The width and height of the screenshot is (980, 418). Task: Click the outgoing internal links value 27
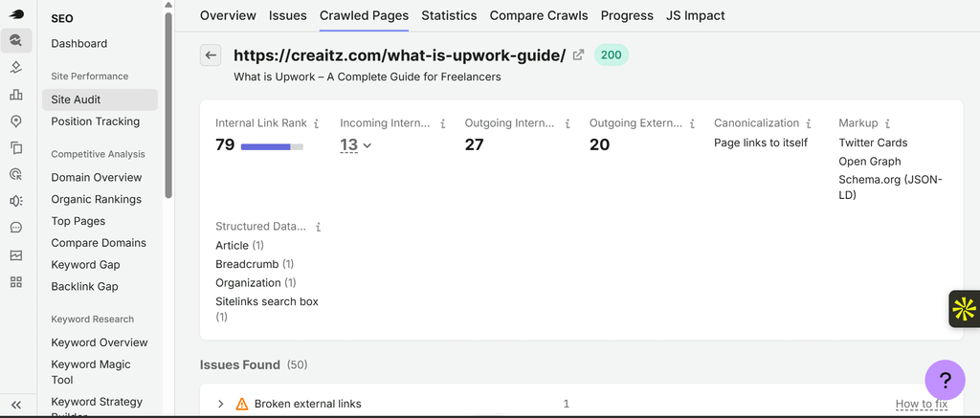coord(475,145)
